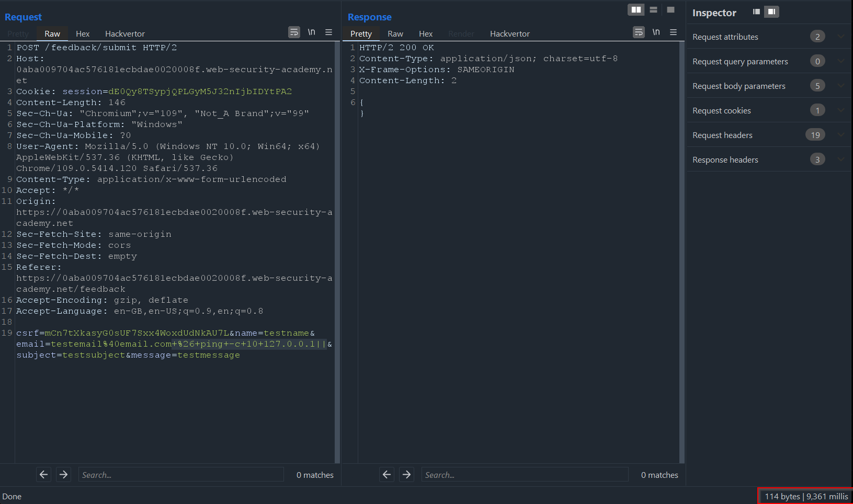Click the Response panel heading
Screen dimensions: 853x504
[369, 17]
